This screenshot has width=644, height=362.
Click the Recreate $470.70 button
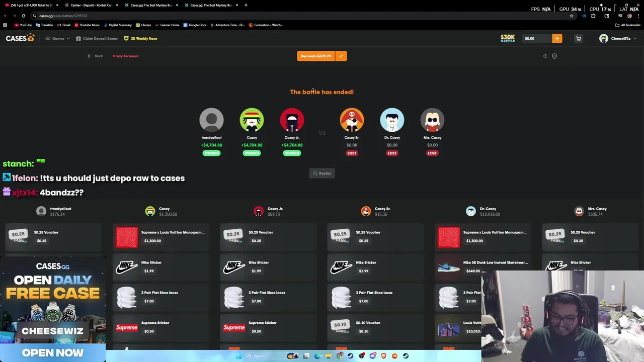[x=316, y=56]
